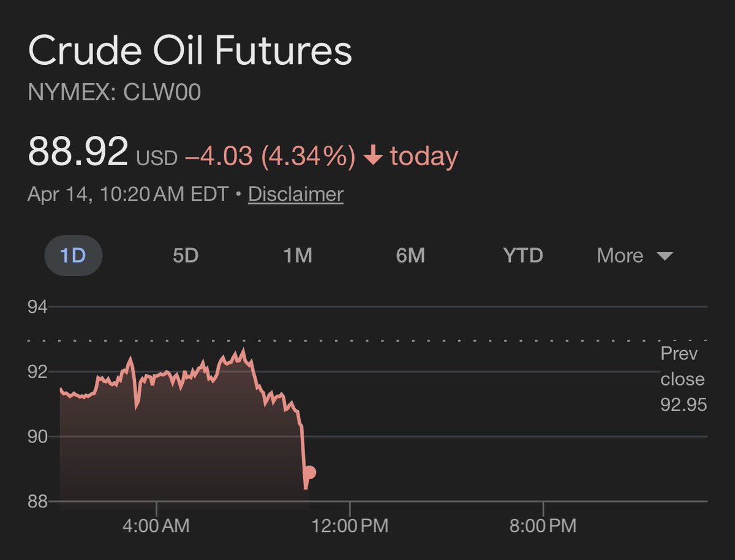Screen dimensions: 735x560
Task: Click the chart line peak near 92
Action: point(243,351)
